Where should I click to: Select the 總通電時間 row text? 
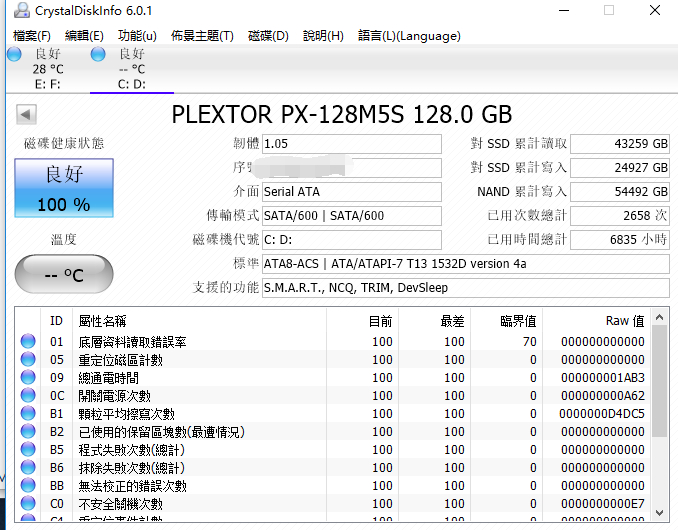(x=109, y=378)
